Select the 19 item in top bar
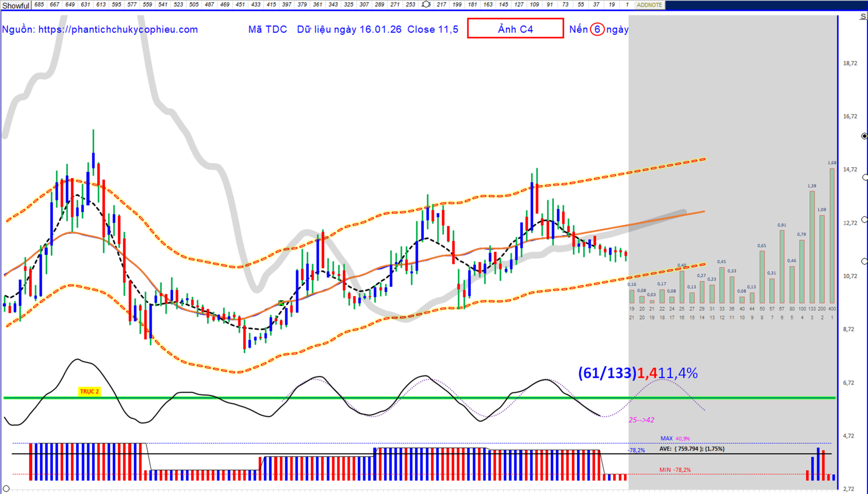 611,4
